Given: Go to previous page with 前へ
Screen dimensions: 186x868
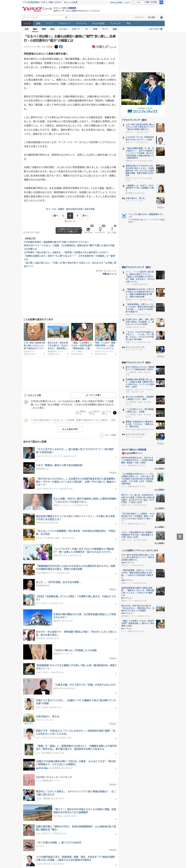Looking at the screenshot, I should point(55,216).
